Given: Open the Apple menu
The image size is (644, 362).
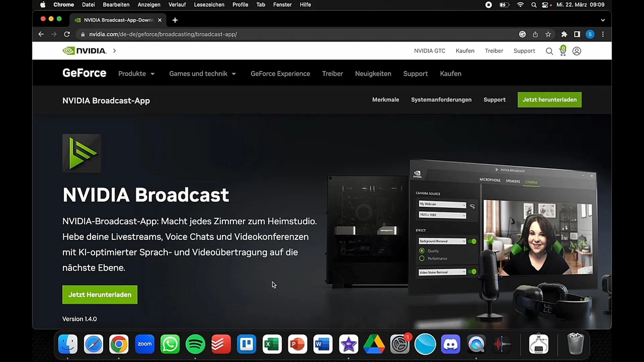Looking at the screenshot, I should (x=43, y=5).
